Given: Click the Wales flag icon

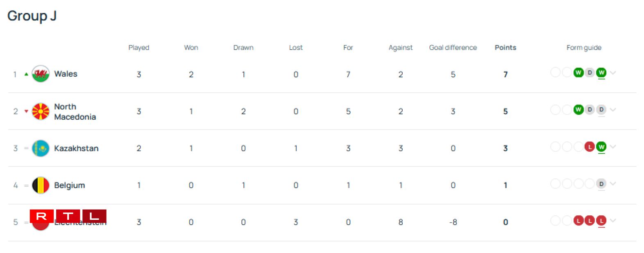Looking at the screenshot, I should [41, 74].
